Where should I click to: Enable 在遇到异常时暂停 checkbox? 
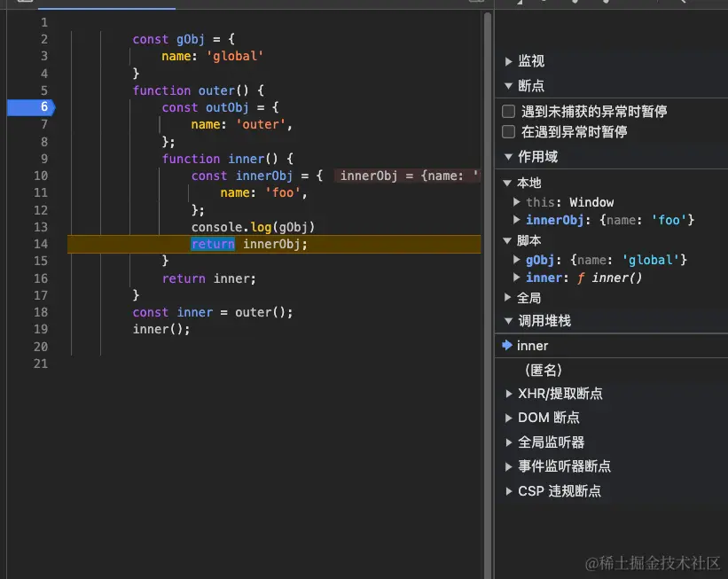508,129
